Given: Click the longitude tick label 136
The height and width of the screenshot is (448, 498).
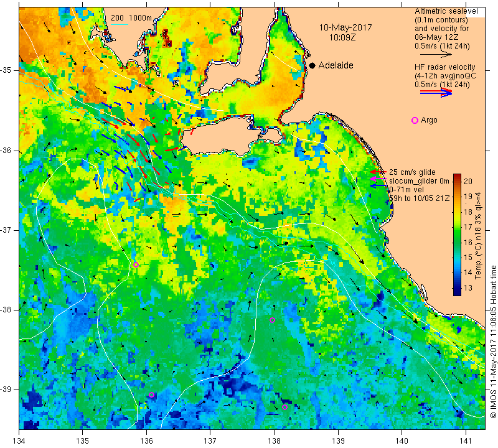Looking at the screenshot, I should tap(146, 441).
